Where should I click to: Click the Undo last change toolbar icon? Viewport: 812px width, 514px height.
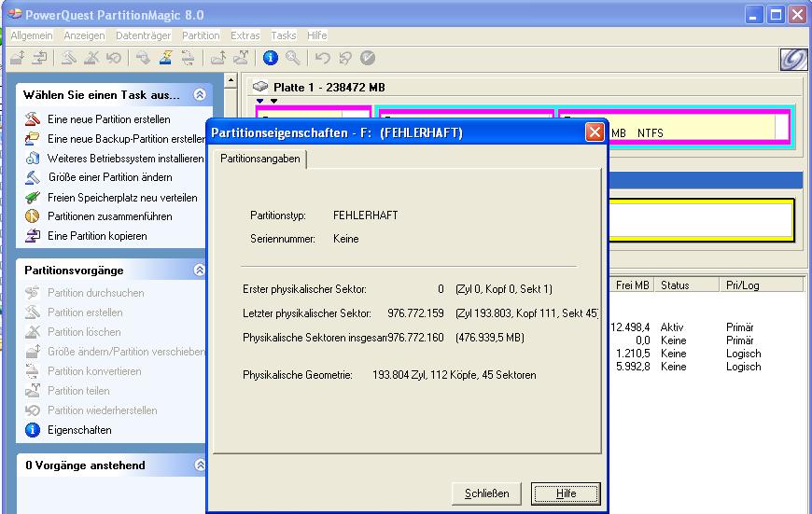tap(323, 58)
